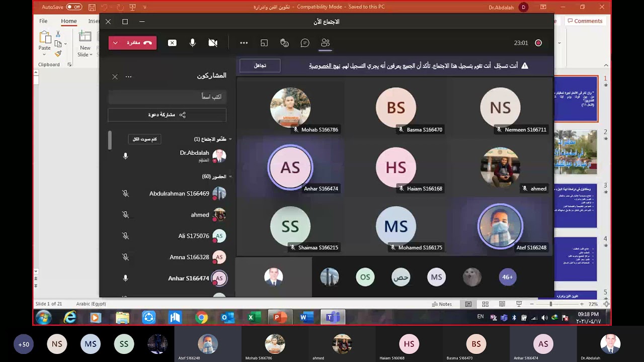Viewport: 644px width, 362px height.
Task: Collapse the meeting organizers section chevron
Action: pyautogui.click(x=230, y=139)
